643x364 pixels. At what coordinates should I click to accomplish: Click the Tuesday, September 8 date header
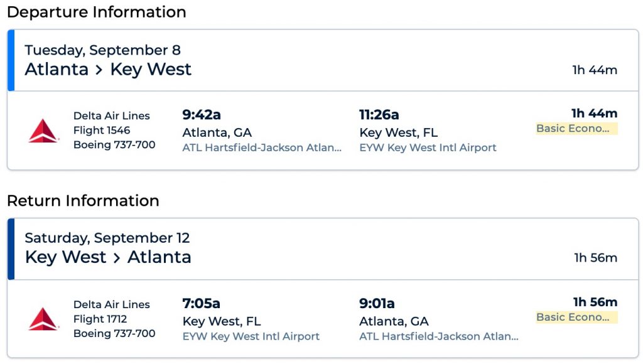(102, 50)
